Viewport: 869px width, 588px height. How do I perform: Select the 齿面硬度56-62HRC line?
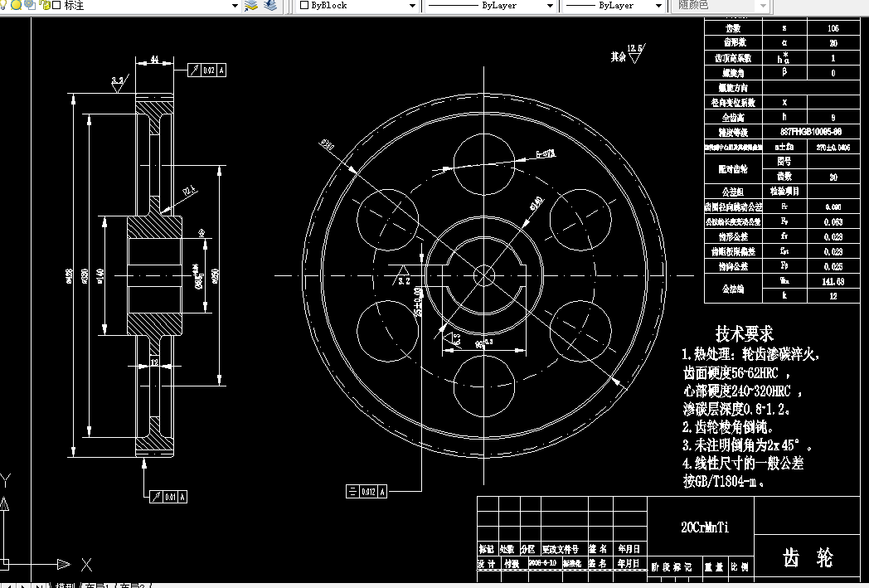click(735, 372)
